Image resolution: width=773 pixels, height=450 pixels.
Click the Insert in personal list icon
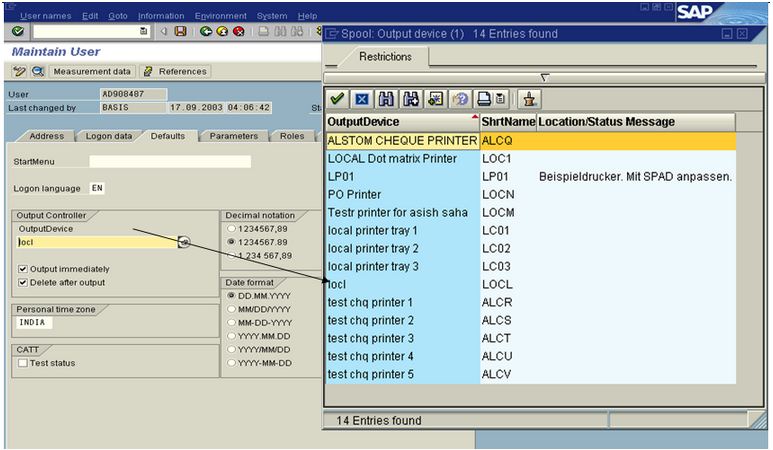pos(435,99)
